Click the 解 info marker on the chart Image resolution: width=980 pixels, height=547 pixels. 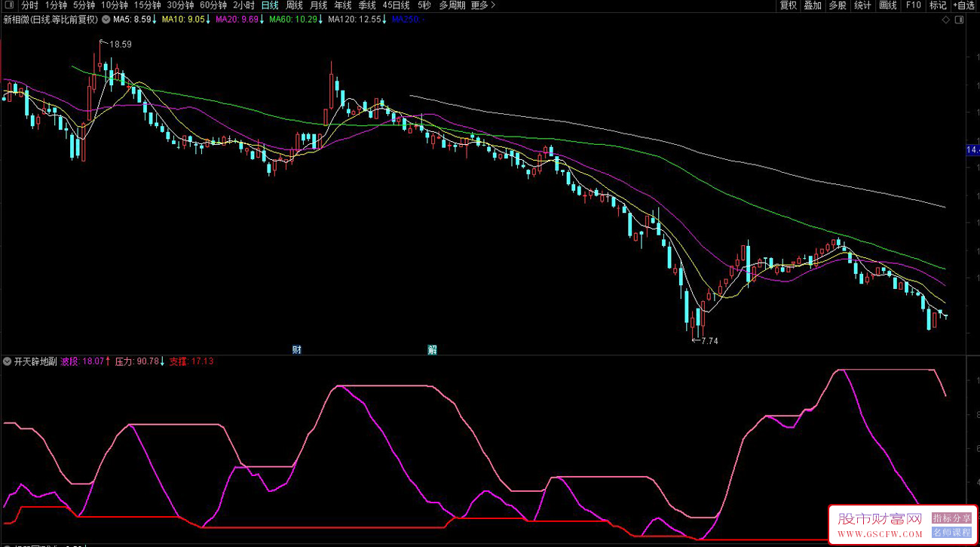[433, 349]
